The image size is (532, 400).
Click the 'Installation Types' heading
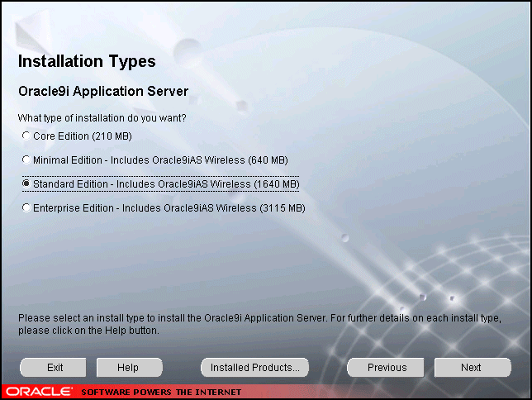pyautogui.click(x=87, y=61)
